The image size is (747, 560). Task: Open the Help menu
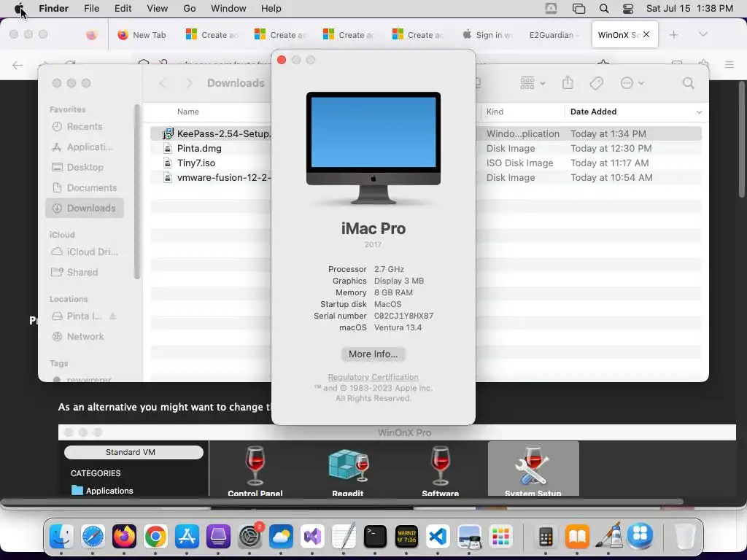coord(271,8)
